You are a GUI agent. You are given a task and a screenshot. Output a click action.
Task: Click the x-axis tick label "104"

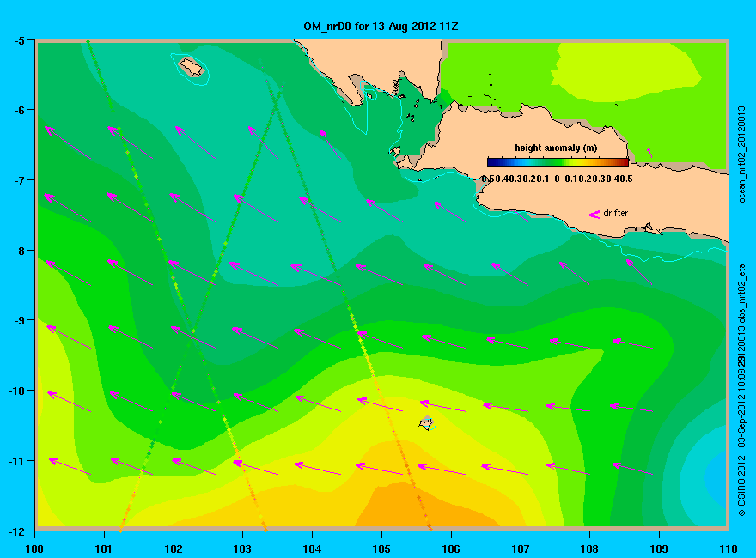(312, 549)
